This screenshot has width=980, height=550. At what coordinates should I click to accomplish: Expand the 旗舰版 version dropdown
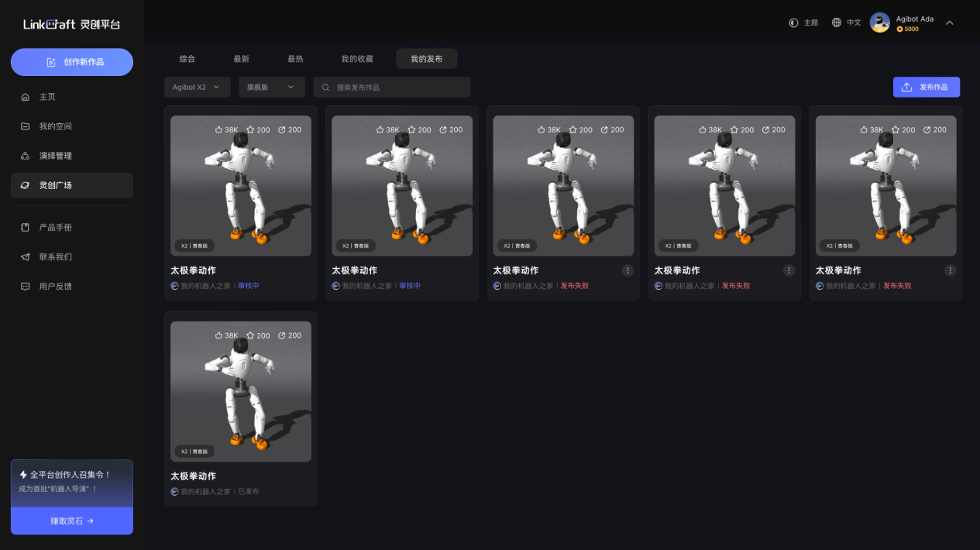point(270,87)
